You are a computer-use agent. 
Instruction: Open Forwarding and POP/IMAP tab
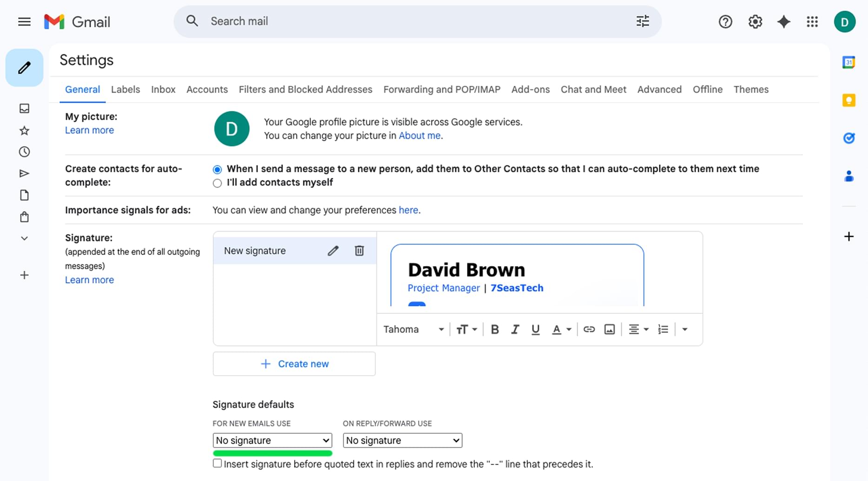click(442, 90)
